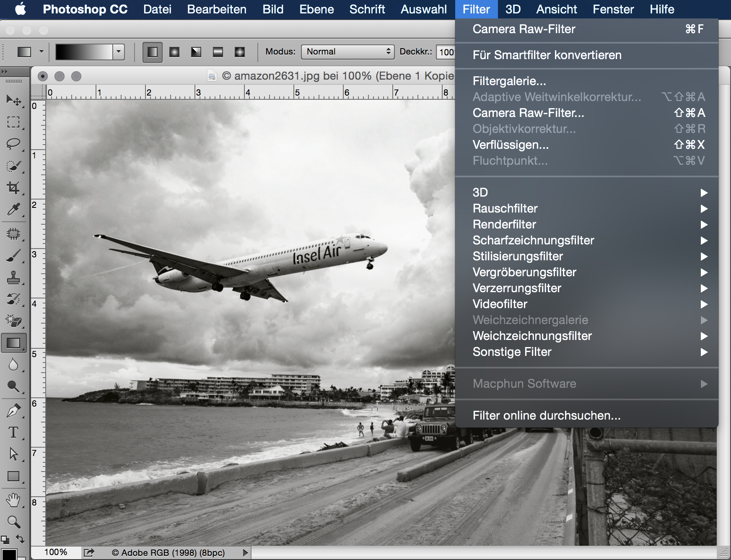Select the Pen tool
This screenshot has width=731, height=560.
(13, 411)
